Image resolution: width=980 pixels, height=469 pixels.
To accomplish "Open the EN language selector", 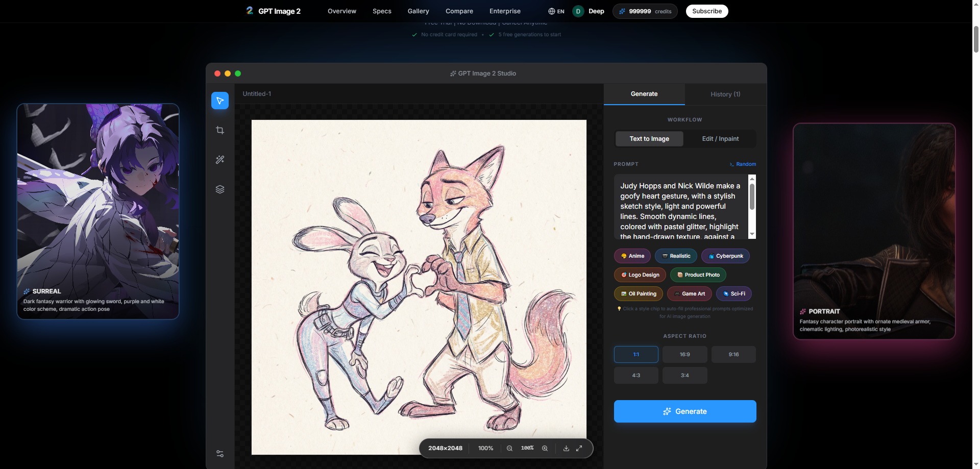I will [x=556, y=11].
